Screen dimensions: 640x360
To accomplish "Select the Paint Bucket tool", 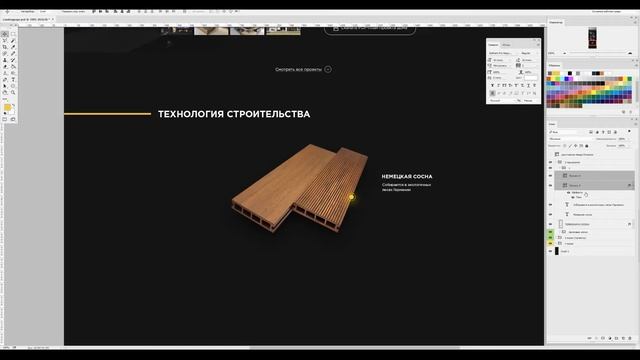I will pos(13,66).
